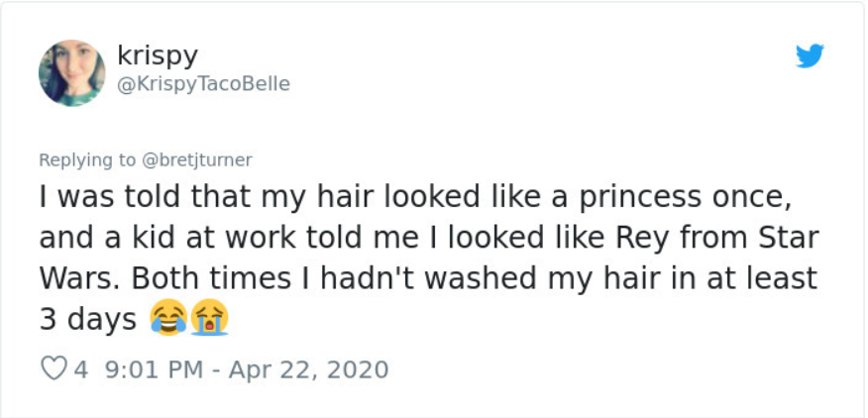Open krispy's profile picture
The width and height of the screenshot is (868, 418).
[71, 72]
